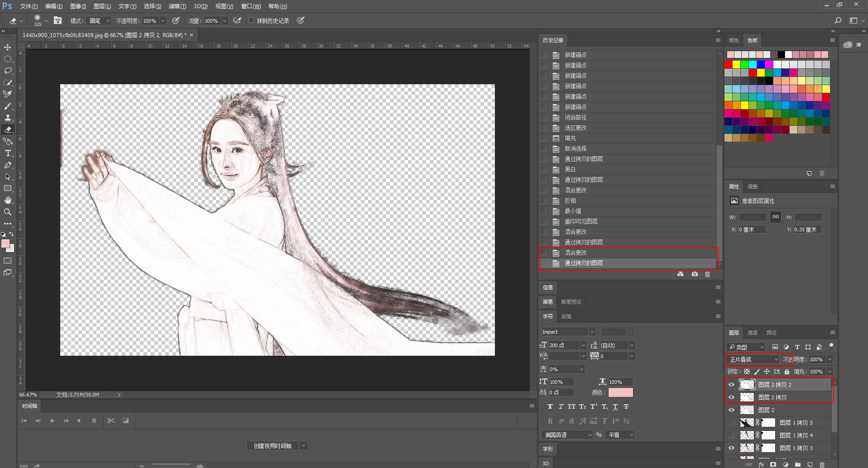Switch to the 路径 tab
Image resolution: width=868 pixels, height=468 pixels.
(x=772, y=333)
